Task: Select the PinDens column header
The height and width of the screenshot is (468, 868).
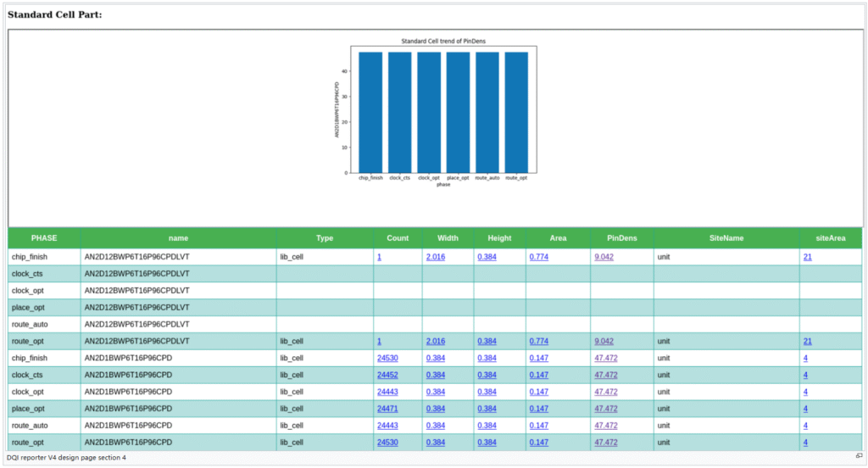Action: click(x=621, y=238)
